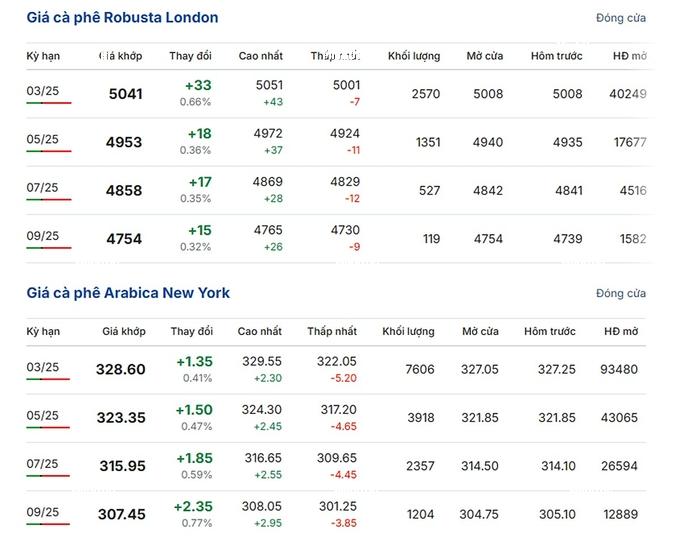
Task: Click Robusta percent change 0.66%
Action: [195, 102]
